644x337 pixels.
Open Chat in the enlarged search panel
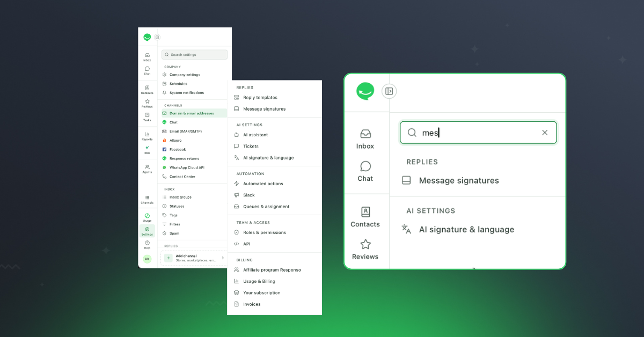tap(365, 171)
